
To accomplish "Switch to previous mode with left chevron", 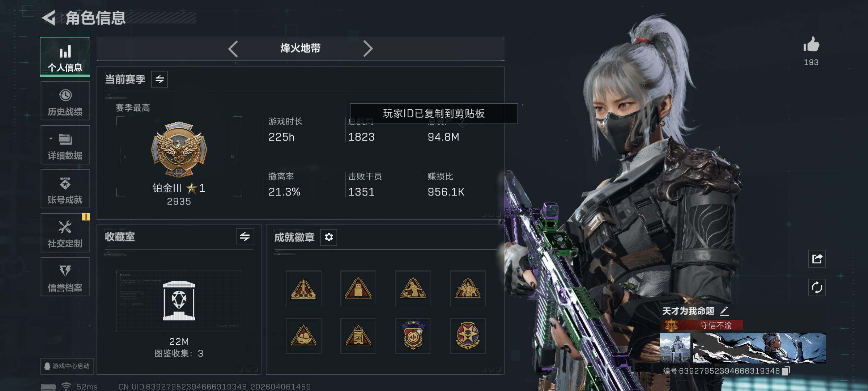I will [x=233, y=49].
